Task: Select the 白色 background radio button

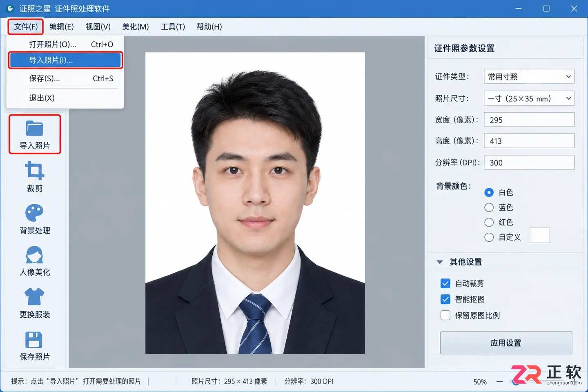Action: tap(489, 192)
